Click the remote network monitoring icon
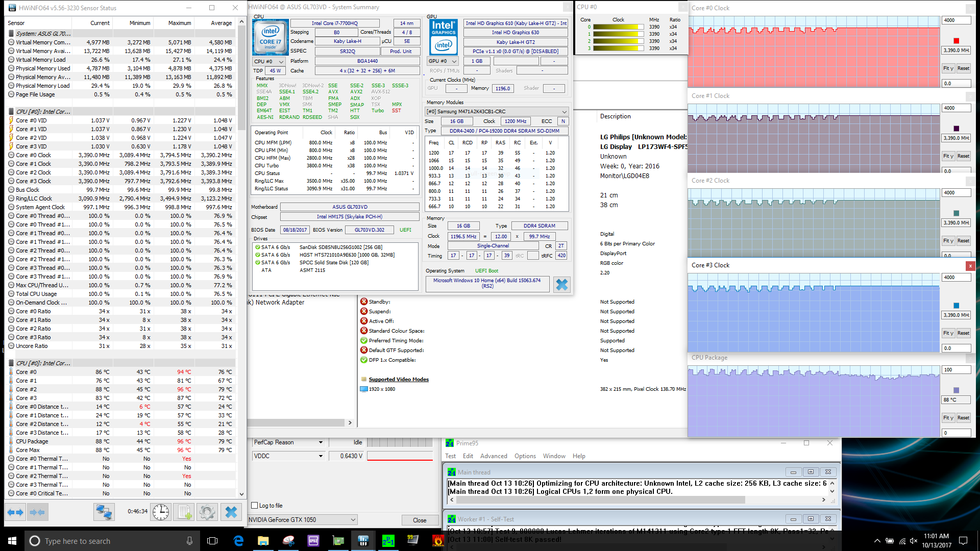980x551 pixels. click(104, 512)
